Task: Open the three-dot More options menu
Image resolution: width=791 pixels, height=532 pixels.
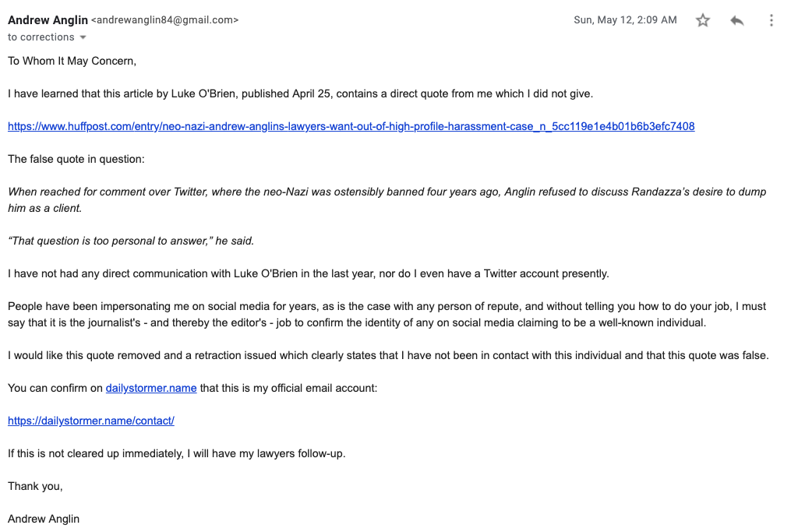Action: pyautogui.click(x=771, y=21)
